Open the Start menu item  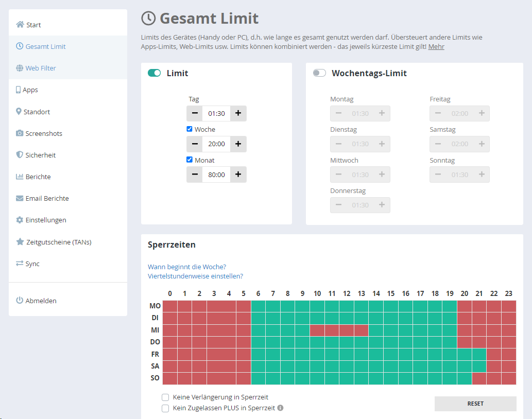pos(68,24)
